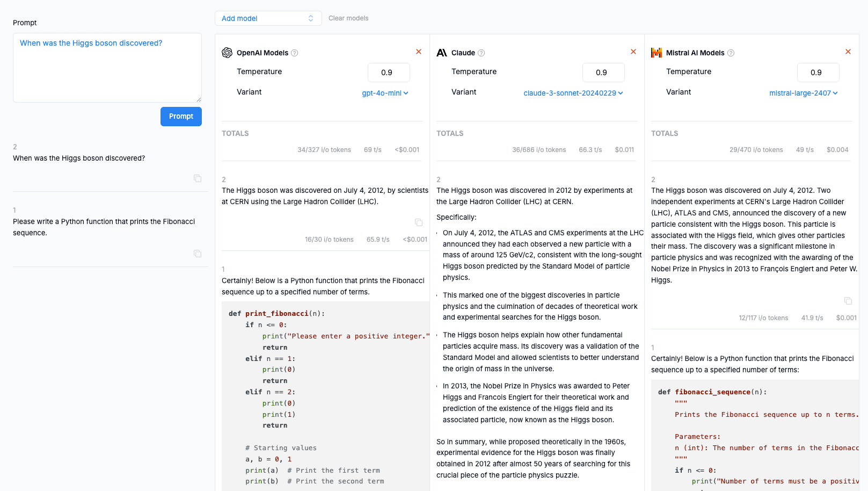This screenshot has width=868, height=491.
Task: Open the OpenAI Models help question mark
Action: [x=294, y=53]
